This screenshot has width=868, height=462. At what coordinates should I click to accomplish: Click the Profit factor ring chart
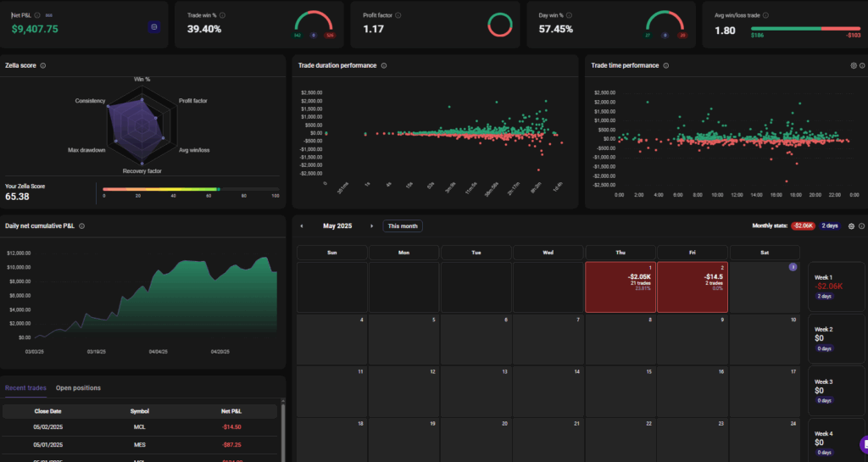(500, 25)
